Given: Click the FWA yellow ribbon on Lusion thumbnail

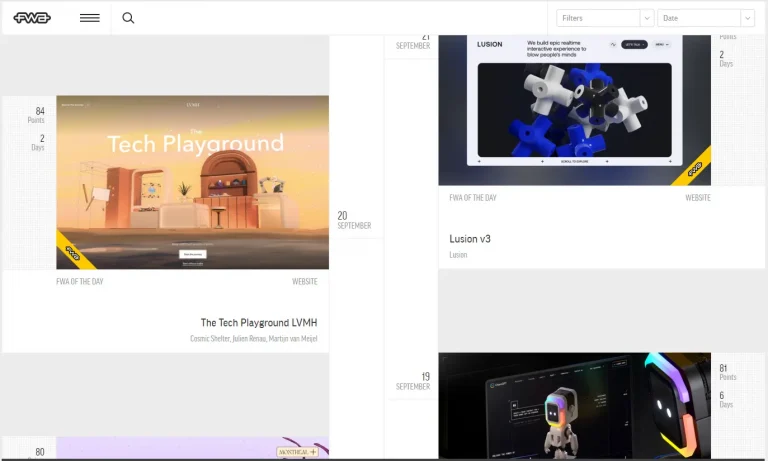Looking at the screenshot, I should point(695,169).
